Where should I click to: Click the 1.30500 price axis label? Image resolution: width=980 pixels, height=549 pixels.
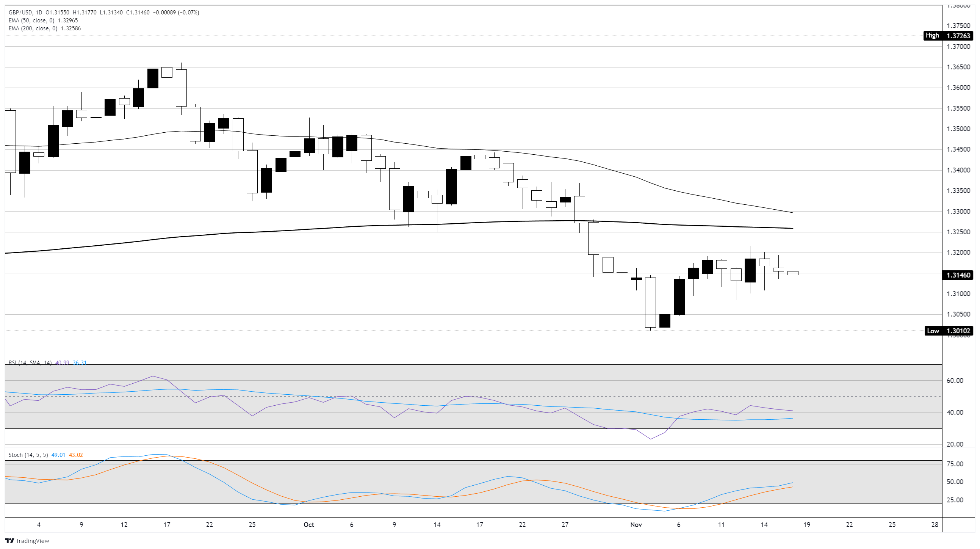[958, 314]
